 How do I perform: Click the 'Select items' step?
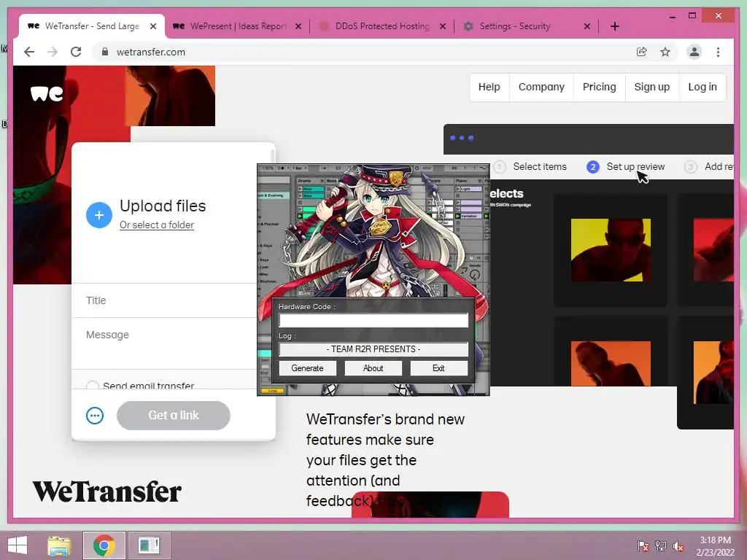(x=531, y=167)
